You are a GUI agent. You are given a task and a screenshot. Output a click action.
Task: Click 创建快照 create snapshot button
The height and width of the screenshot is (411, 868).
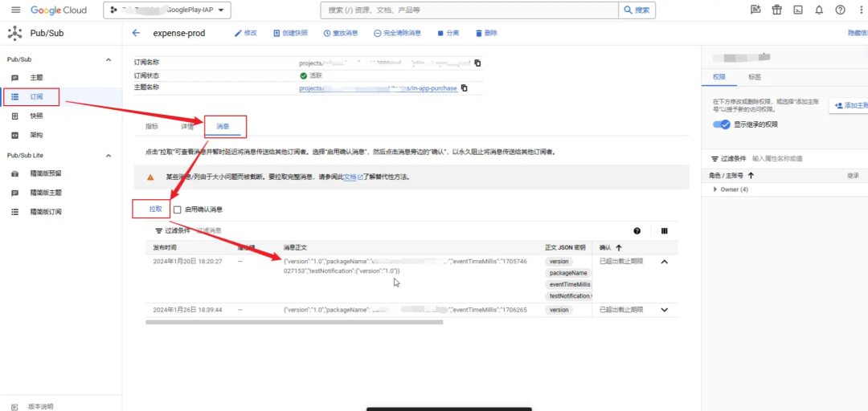click(x=291, y=33)
